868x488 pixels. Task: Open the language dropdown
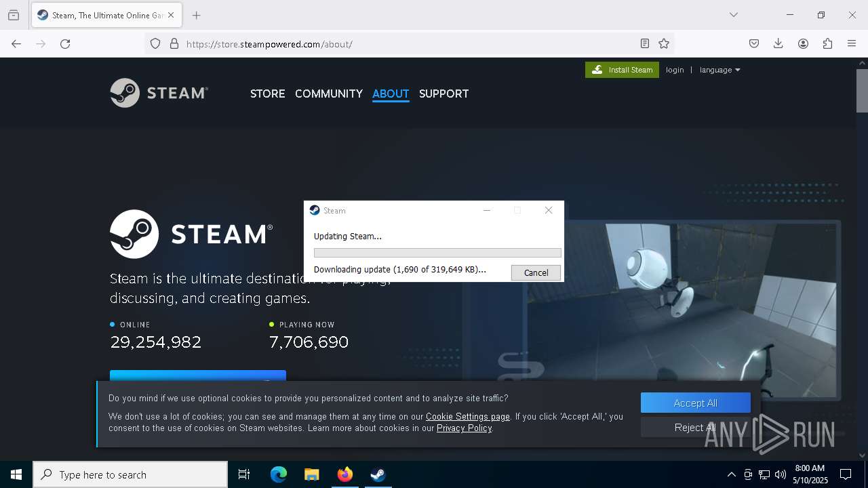[x=719, y=70]
